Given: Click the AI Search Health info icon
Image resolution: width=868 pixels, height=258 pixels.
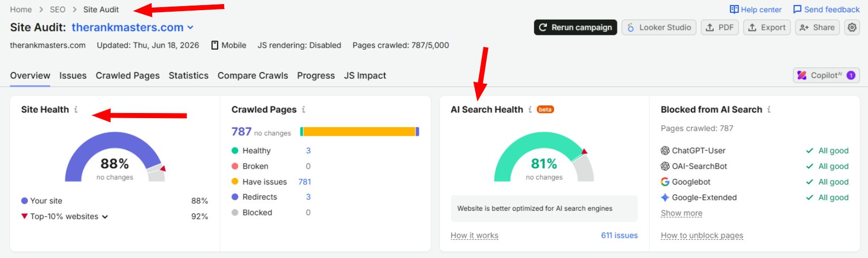Looking at the screenshot, I should point(530,109).
